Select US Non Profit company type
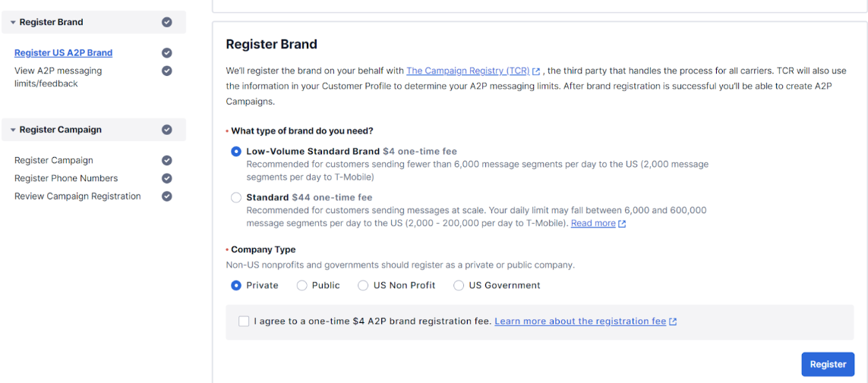This screenshot has width=868, height=383. [x=363, y=285]
